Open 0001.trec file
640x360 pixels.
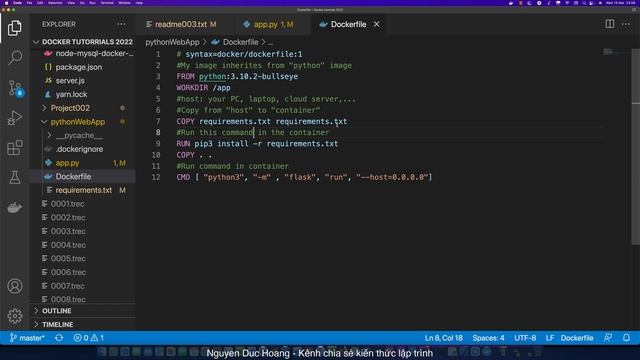(x=83, y=204)
